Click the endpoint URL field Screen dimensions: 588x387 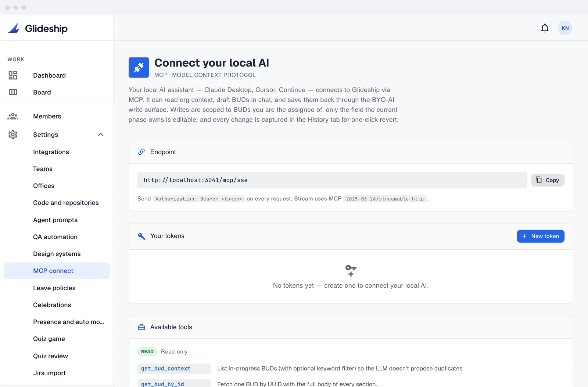coord(332,180)
